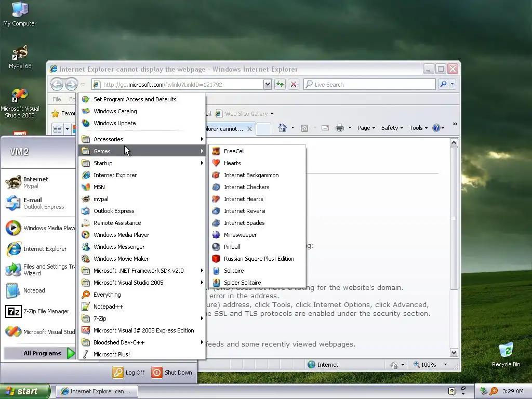Screen dimensions: 532x399
Task: Open Windows Media Player from All Programs list
Action: pyautogui.click(x=142, y=235)
